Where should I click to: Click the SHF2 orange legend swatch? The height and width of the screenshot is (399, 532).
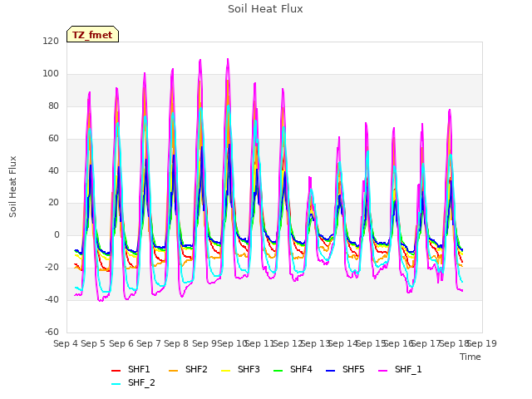[x=174, y=371]
